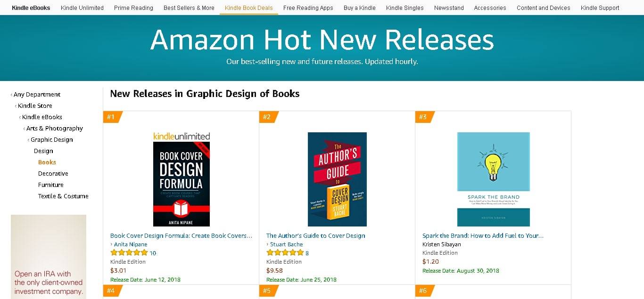The image size is (644, 299).
Task: Open author link Anita Nipane
Action: click(131, 244)
